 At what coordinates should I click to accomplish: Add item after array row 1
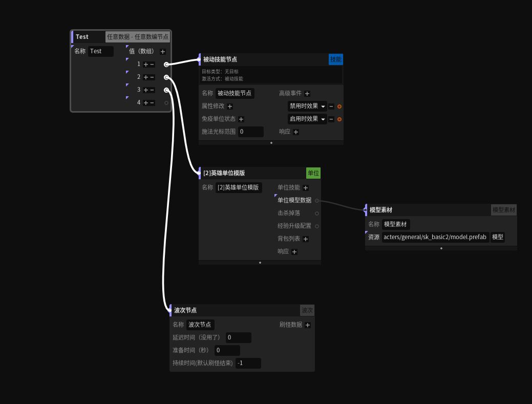[x=145, y=65]
